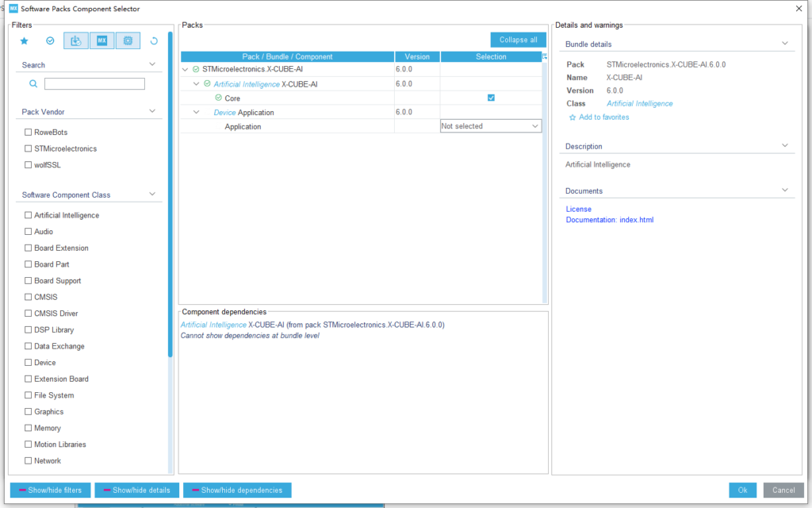This screenshot has height=508, width=812.
Task: Click the Add to favorites link
Action: [603, 117]
